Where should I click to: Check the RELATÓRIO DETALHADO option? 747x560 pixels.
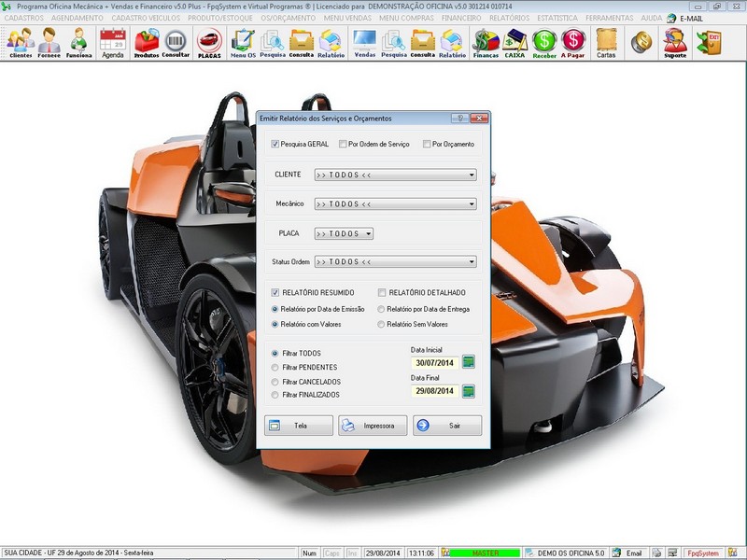(382, 293)
